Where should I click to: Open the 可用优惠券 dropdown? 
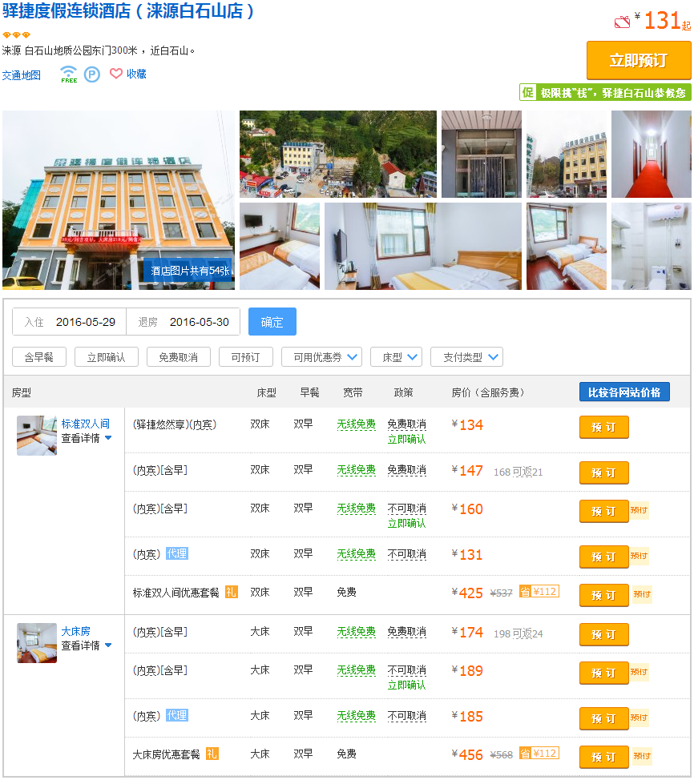(321, 357)
